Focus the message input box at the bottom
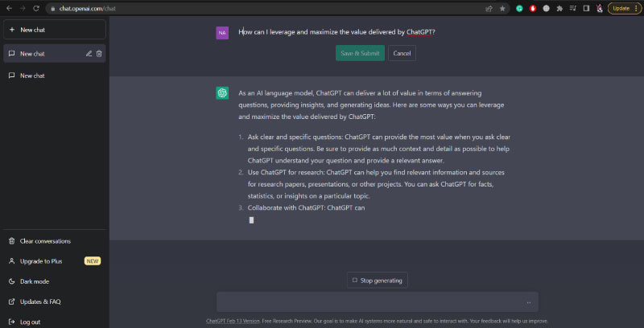 click(378, 302)
